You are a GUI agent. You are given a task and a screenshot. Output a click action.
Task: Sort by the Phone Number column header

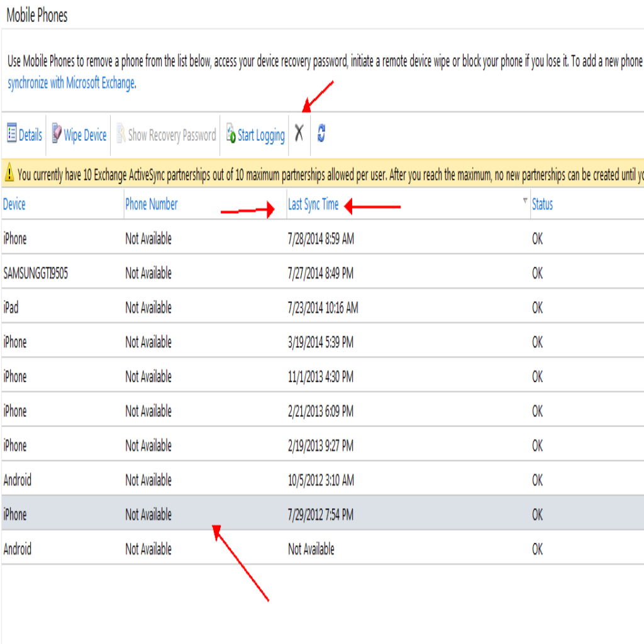point(151,204)
